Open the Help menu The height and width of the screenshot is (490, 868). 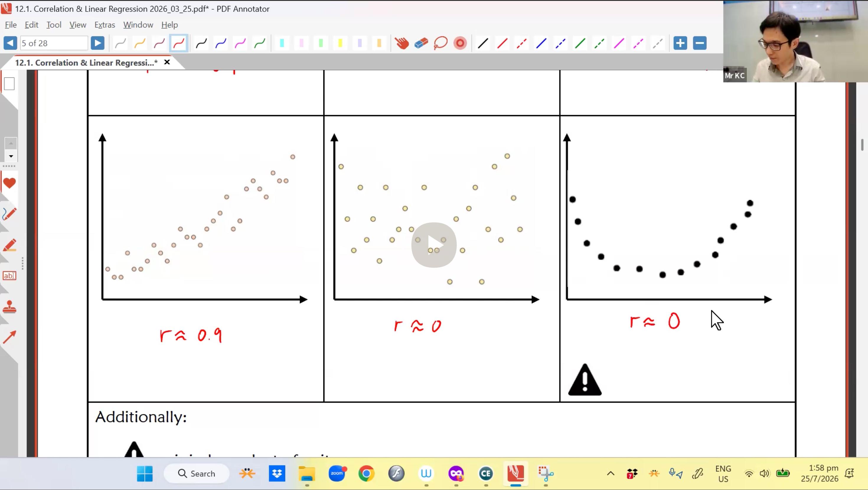[169, 25]
